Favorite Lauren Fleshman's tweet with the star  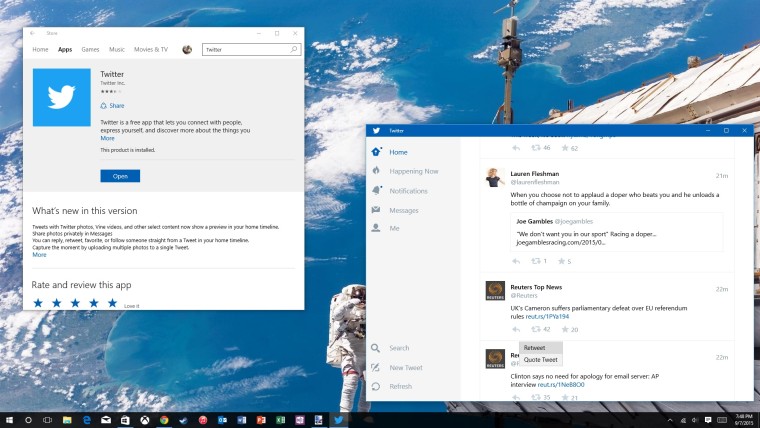coord(561,261)
